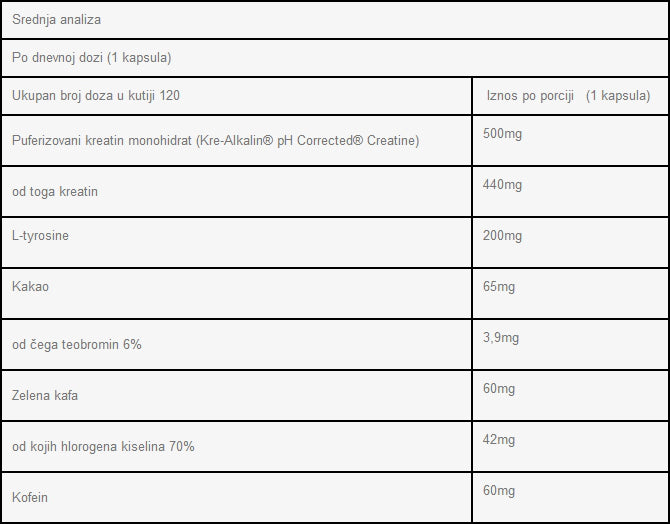Select the "od čega teobromin 6%" text

point(77,344)
